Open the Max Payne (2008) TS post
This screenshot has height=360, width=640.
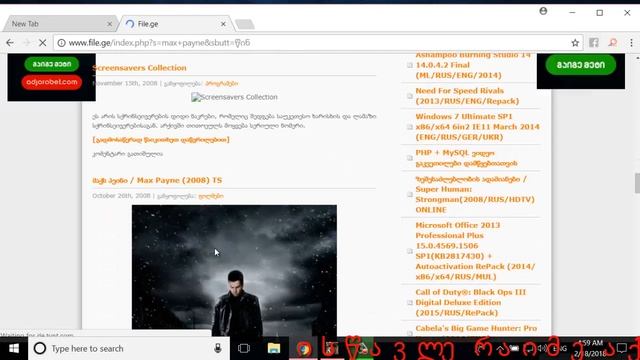[157, 180]
